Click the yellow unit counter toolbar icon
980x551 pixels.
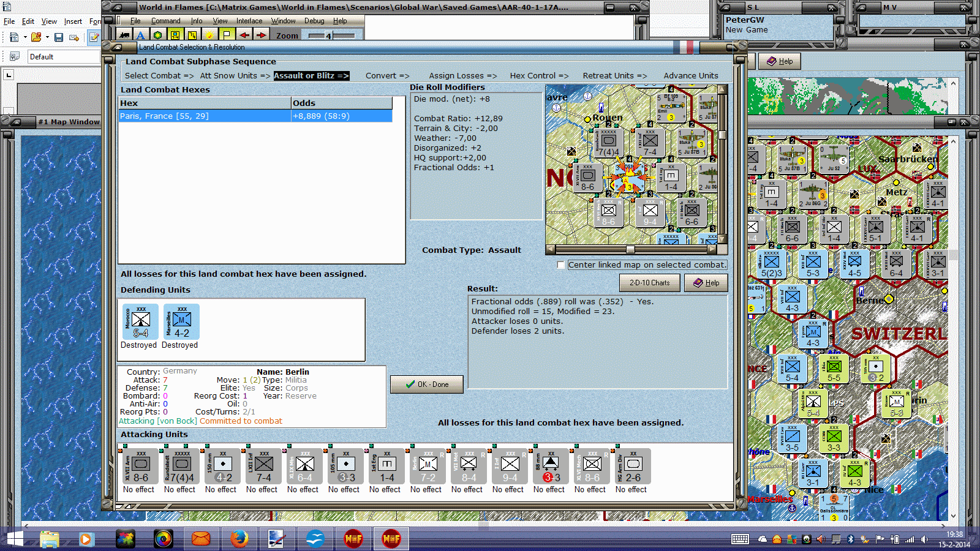point(175,36)
